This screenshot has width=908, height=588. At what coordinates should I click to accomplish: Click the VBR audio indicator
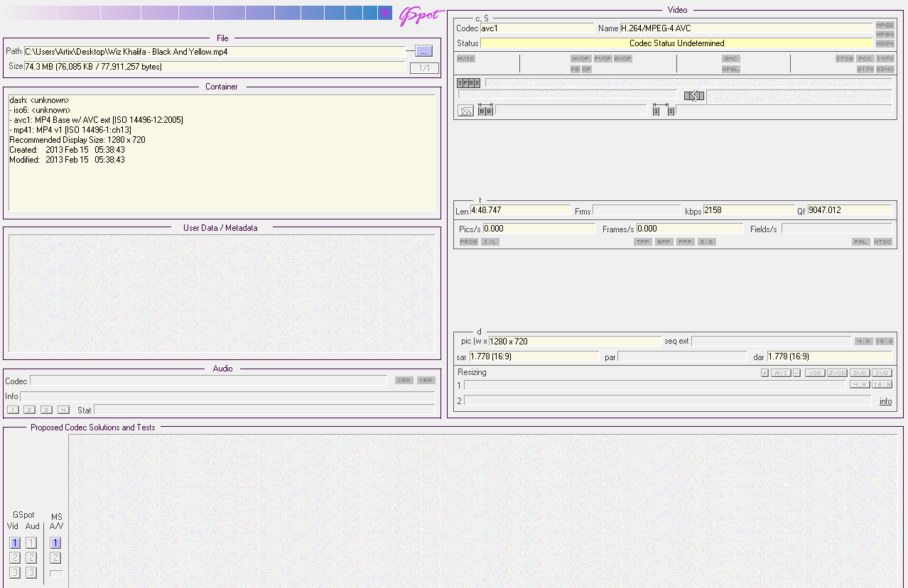426,380
